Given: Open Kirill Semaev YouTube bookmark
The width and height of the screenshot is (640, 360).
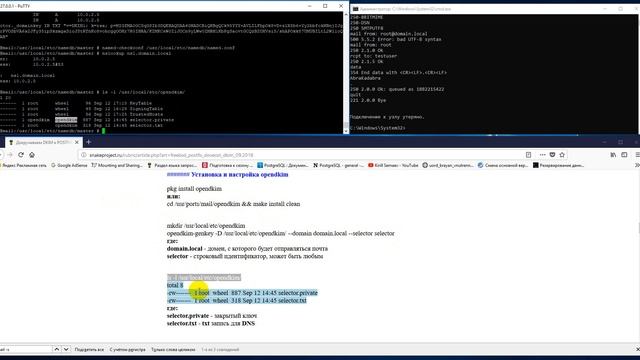Looking at the screenshot, I should pos(393,165).
